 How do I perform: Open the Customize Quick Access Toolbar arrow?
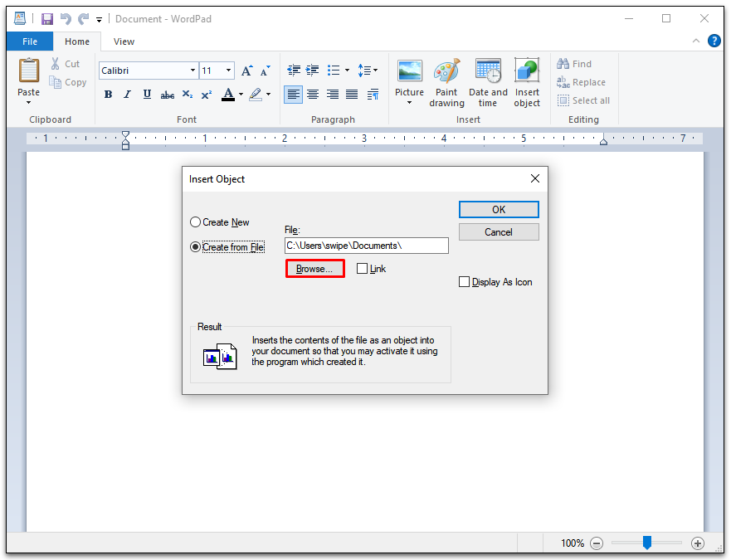(x=99, y=20)
